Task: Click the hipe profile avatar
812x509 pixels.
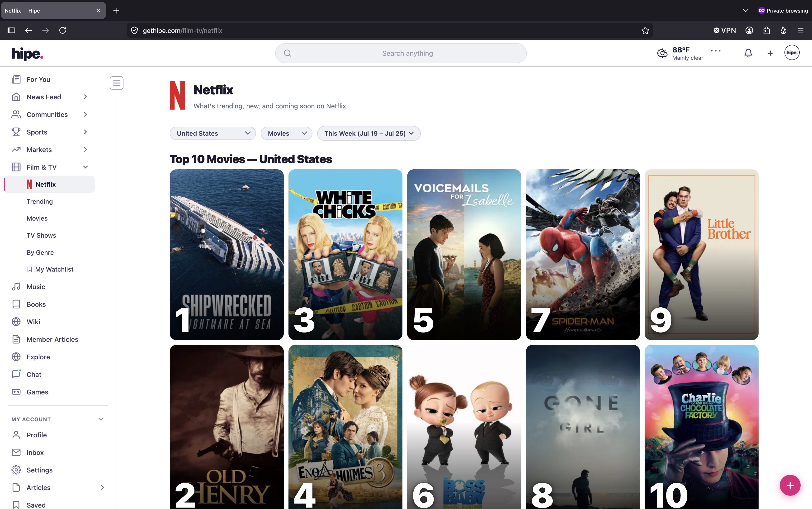Action: pos(791,52)
